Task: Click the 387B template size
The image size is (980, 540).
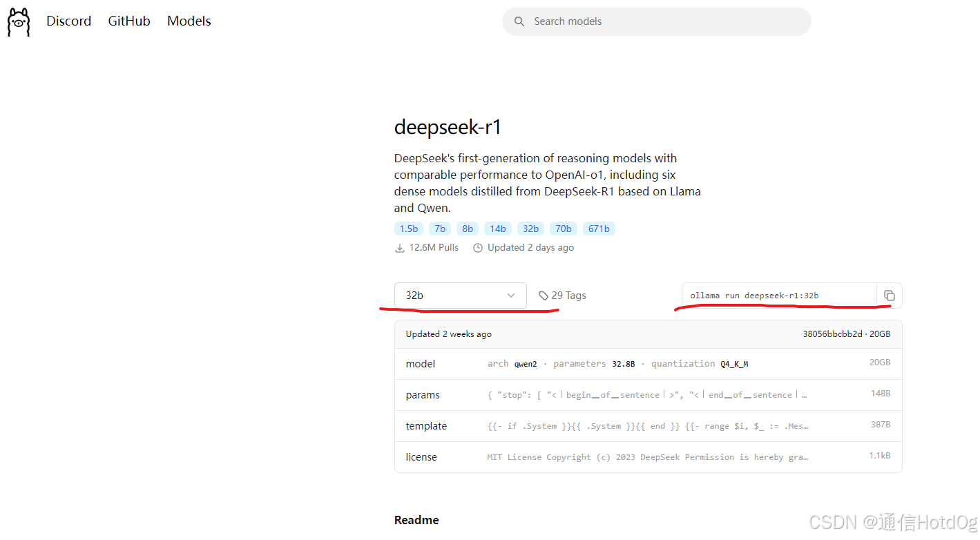Action: coord(881,425)
